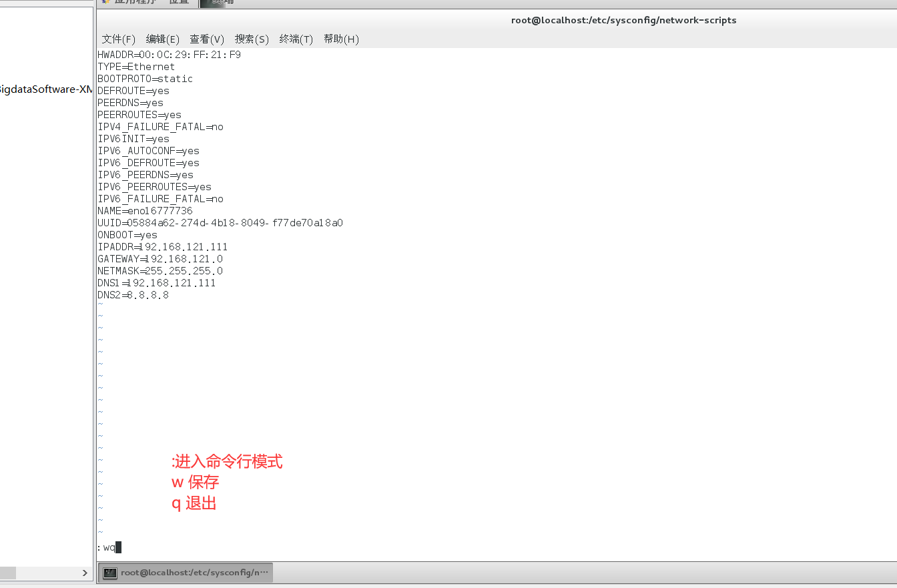Screen dimensions: 897x588
Task: Click the NAME=eno16777736 line
Action: (145, 211)
